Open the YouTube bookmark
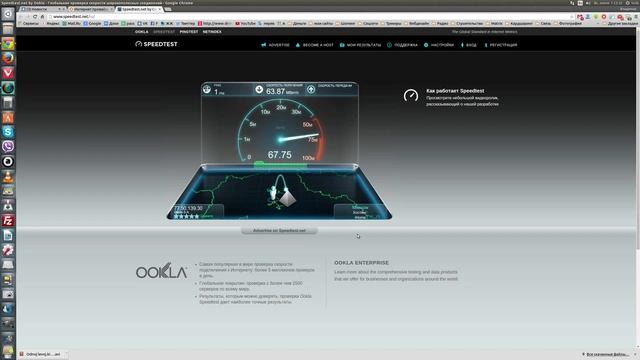Screen dimensions: 640x360 pos(245,24)
